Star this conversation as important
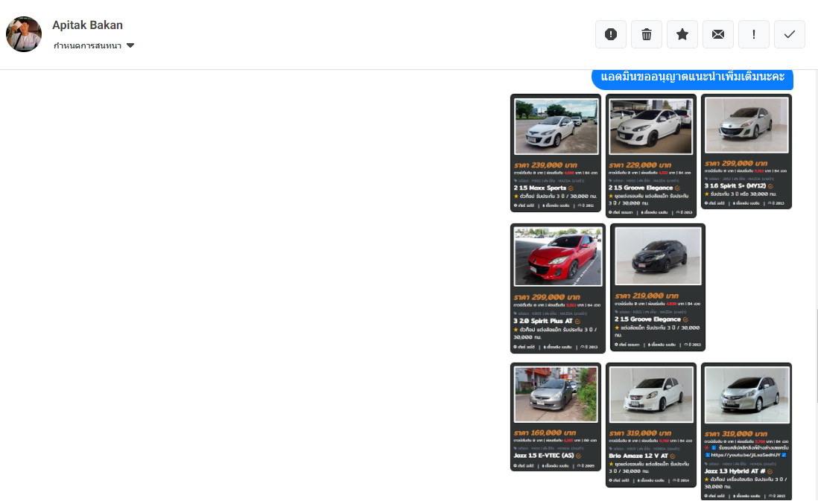818x504 pixels. point(682,34)
